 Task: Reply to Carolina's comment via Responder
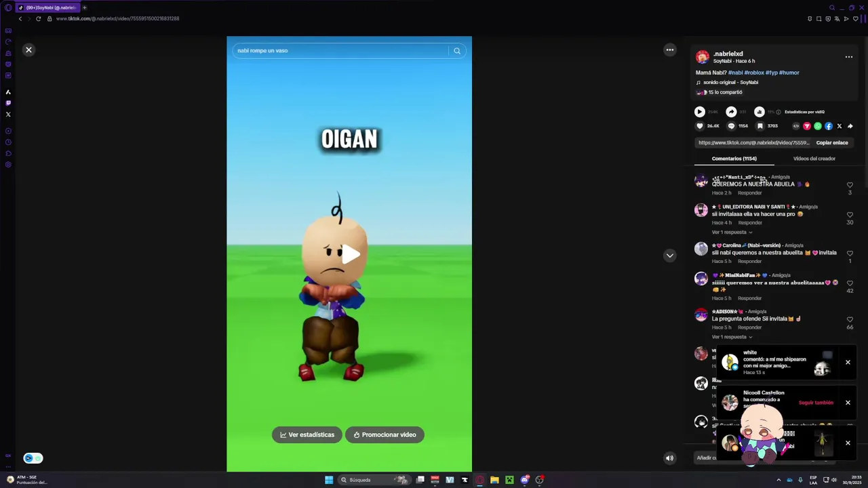point(749,262)
